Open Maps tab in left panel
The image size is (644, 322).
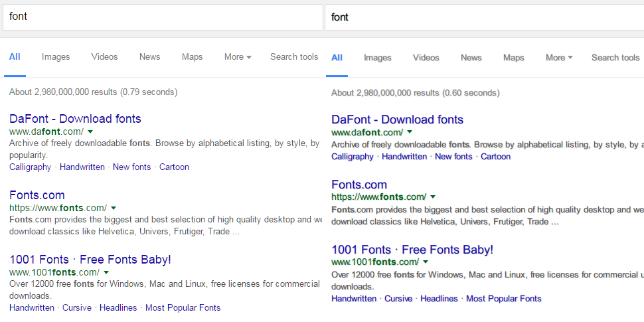click(x=193, y=57)
